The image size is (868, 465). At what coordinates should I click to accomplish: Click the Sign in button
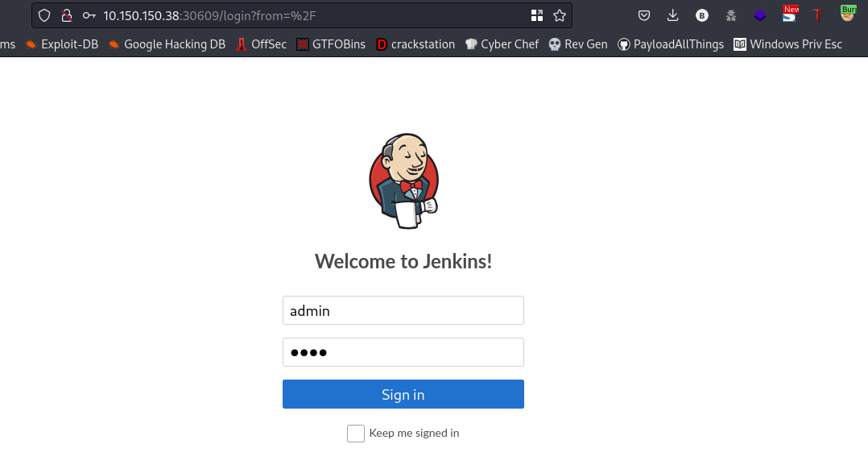pos(403,394)
